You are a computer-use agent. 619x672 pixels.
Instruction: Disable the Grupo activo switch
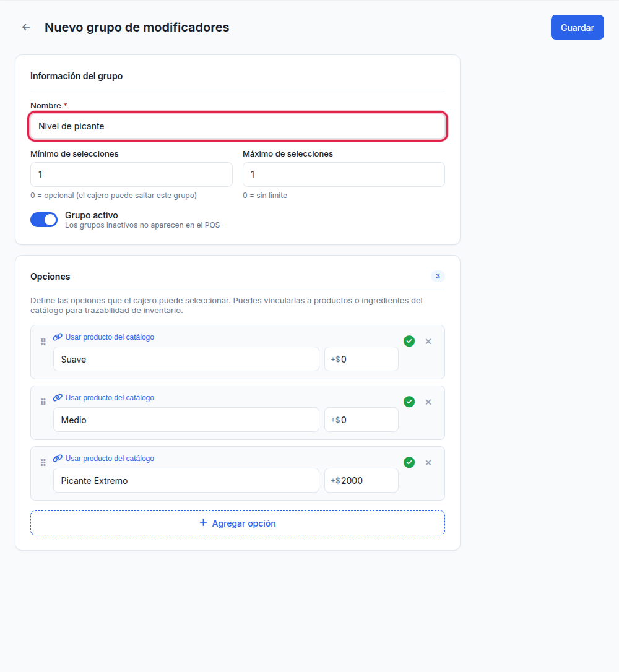click(44, 220)
